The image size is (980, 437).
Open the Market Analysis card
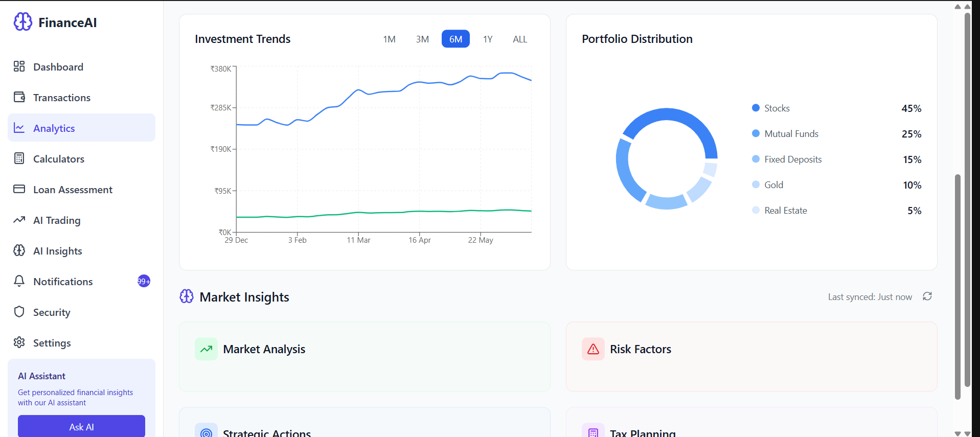[364, 357]
